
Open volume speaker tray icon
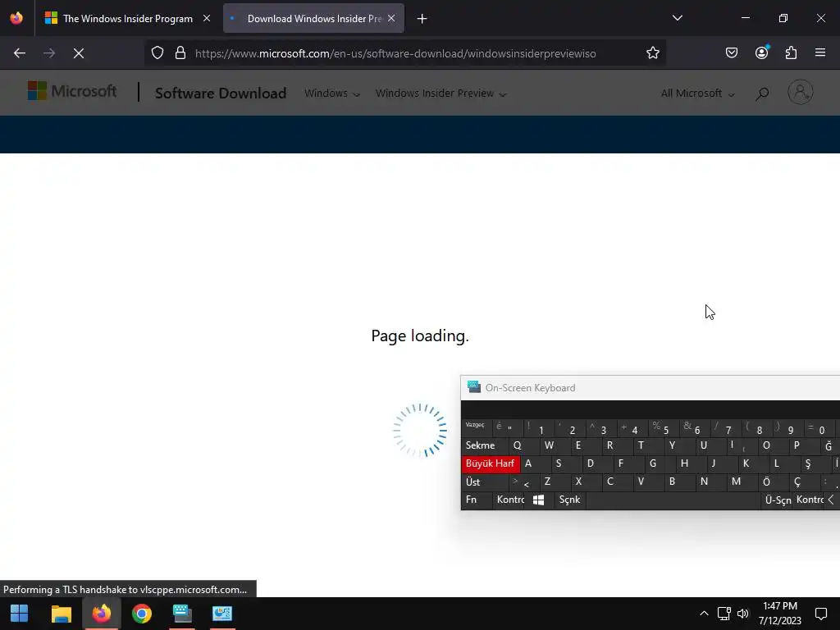(743, 614)
